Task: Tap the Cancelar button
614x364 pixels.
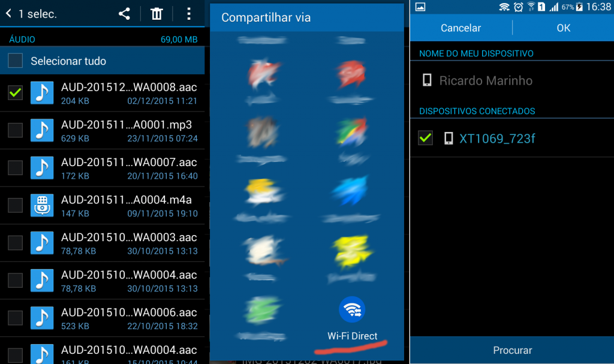Action: tap(461, 28)
